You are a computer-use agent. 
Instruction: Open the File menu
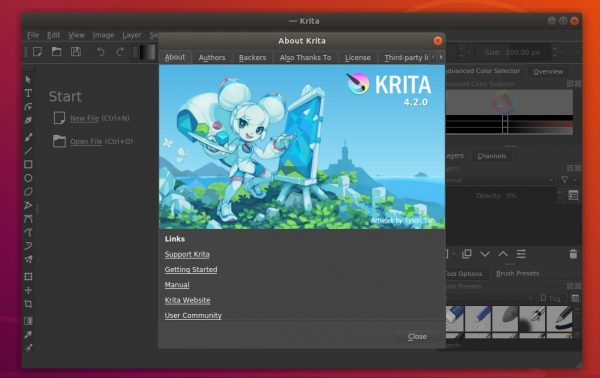(x=33, y=35)
